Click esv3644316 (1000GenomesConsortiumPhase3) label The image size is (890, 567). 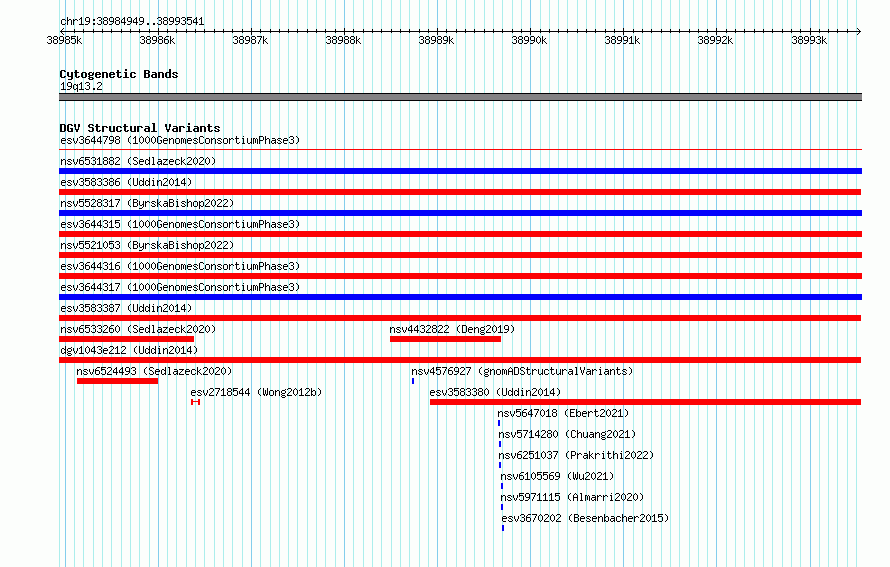point(180,266)
